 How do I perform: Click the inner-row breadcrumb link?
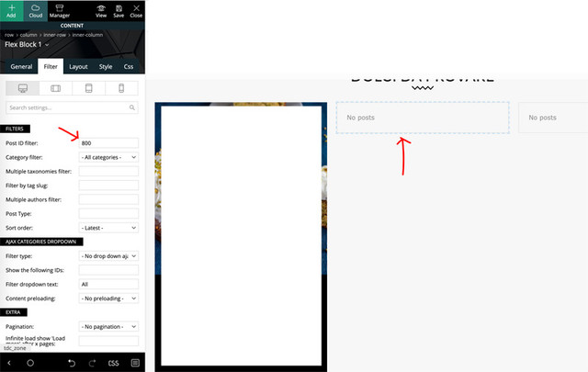click(x=55, y=35)
